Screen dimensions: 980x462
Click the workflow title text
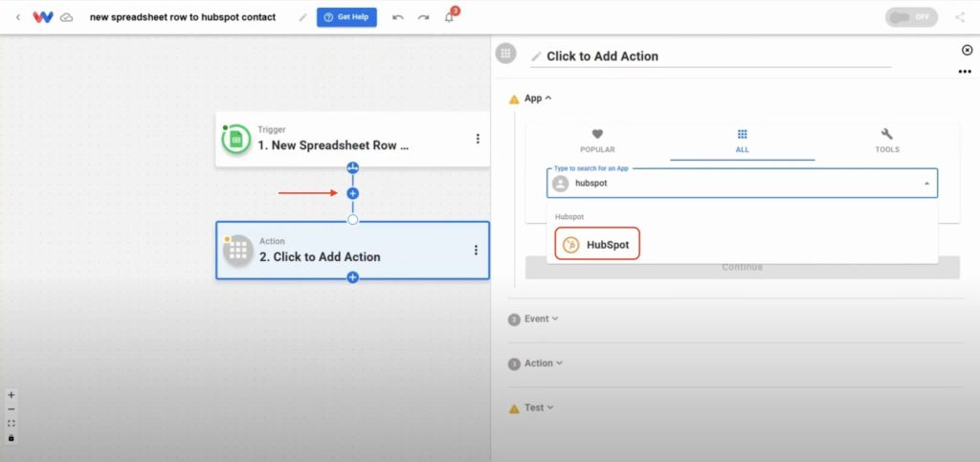(x=183, y=17)
